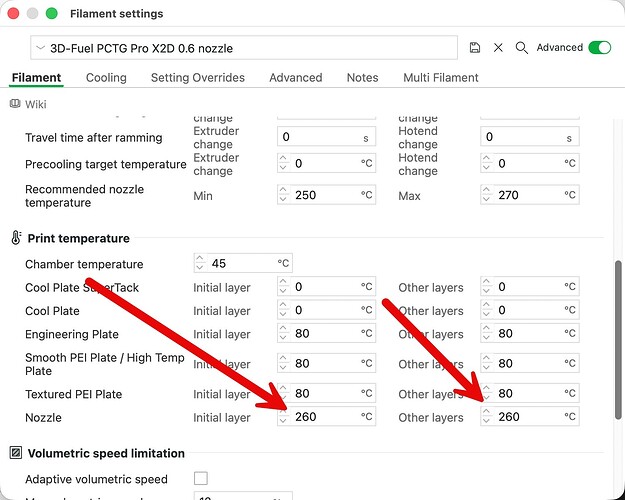Screen dimensions: 625x500
Task: Increase recommended nozzle Min temperature stepper
Action: click(x=283, y=190)
